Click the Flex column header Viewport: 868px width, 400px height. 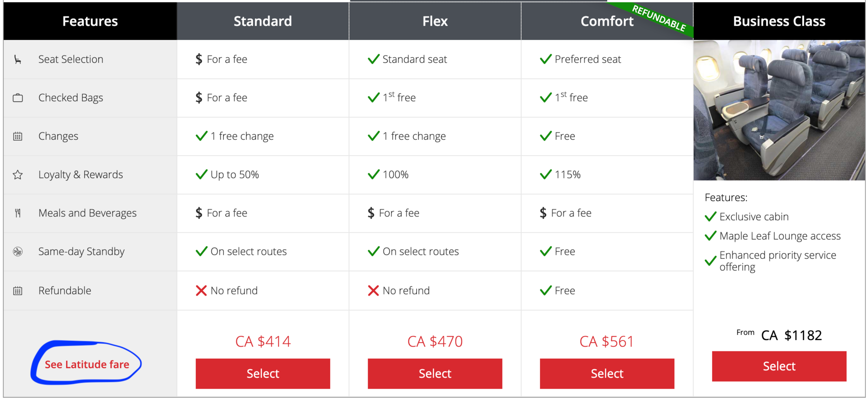[435, 21]
